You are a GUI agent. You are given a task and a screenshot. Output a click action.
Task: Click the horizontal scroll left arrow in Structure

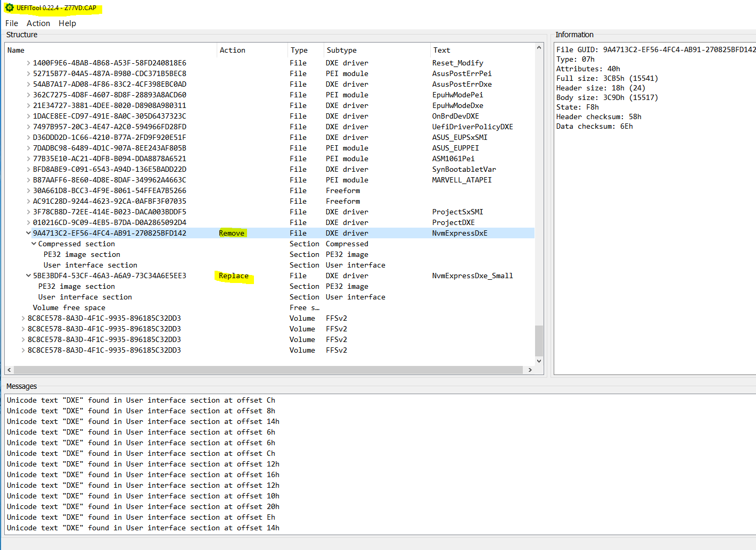tap(9, 370)
